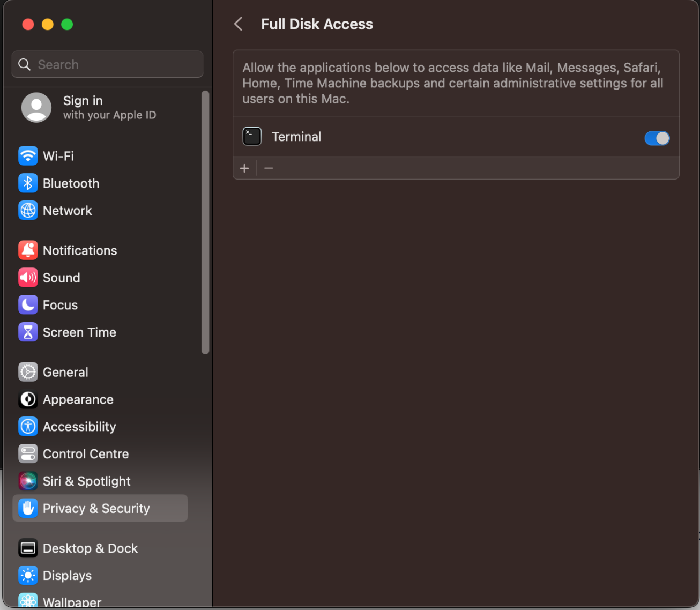Open Notifications bell icon
Screen dimensions: 700x610
point(28,250)
